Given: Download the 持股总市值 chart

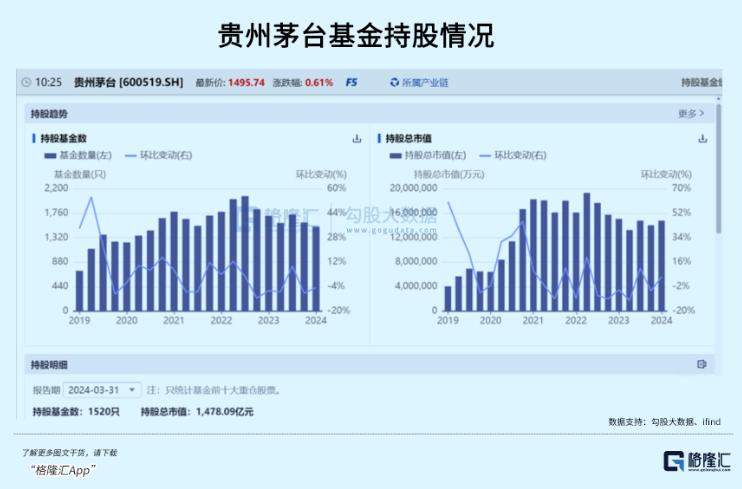Looking at the screenshot, I should click(x=703, y=138).
